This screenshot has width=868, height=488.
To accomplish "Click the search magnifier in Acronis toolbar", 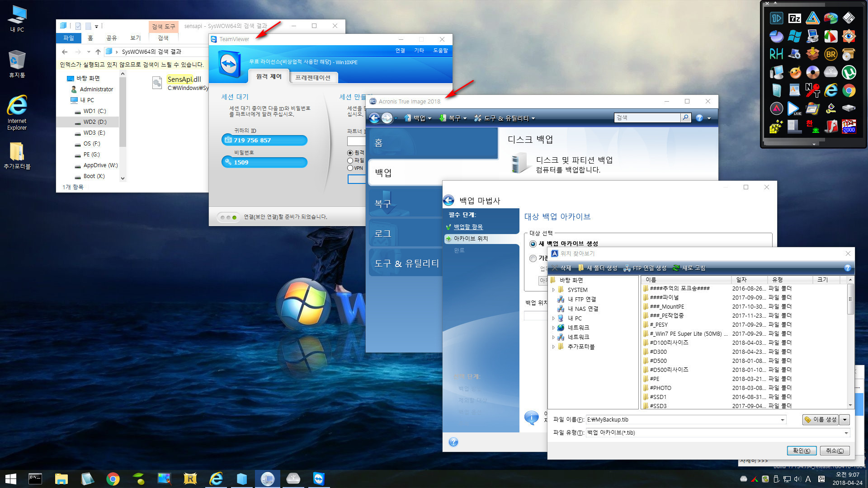I will [x=686, y=117].
